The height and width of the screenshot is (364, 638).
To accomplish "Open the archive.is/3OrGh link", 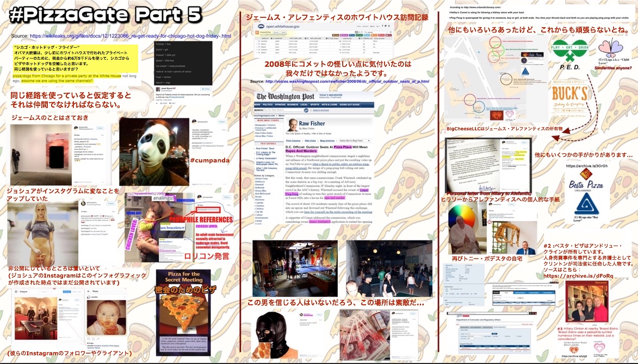I will [586, 166].
